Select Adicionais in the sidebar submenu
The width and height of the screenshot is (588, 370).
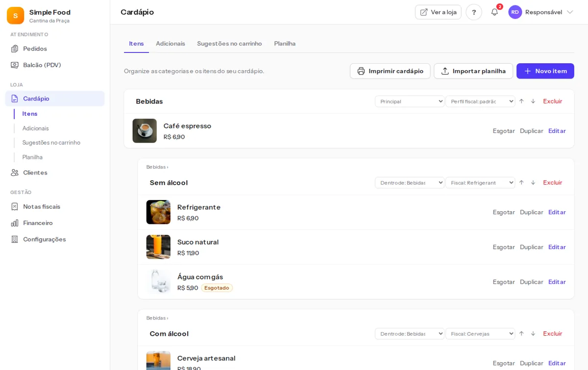tap(36, 128)
